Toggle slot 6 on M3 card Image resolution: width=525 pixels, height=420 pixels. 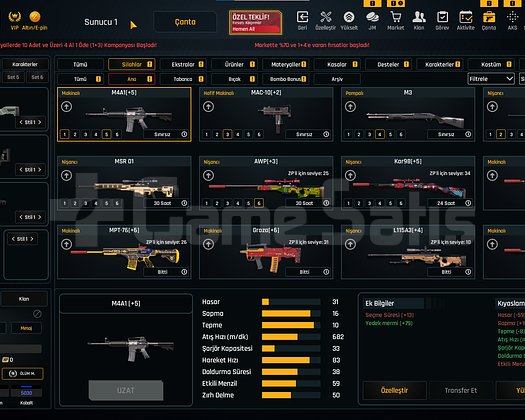(x=401, y=134)
